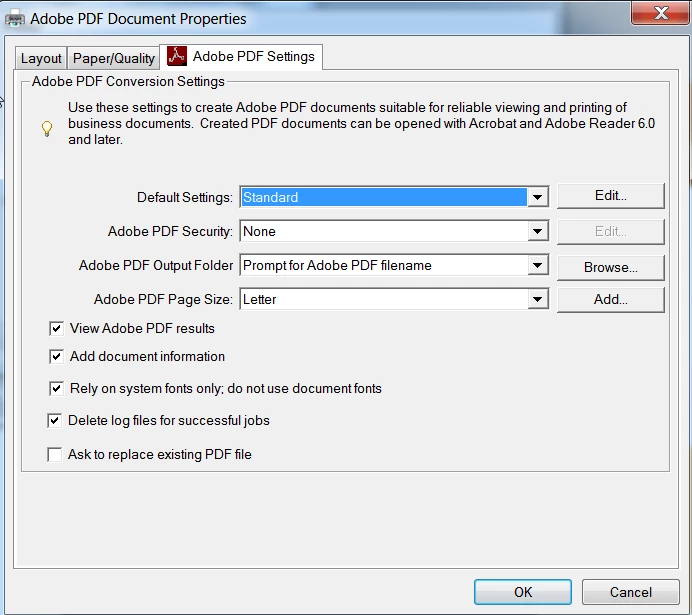Click the Letter page size field
The width and height of the screenshot is (692, 615).
tap(384, 300)
